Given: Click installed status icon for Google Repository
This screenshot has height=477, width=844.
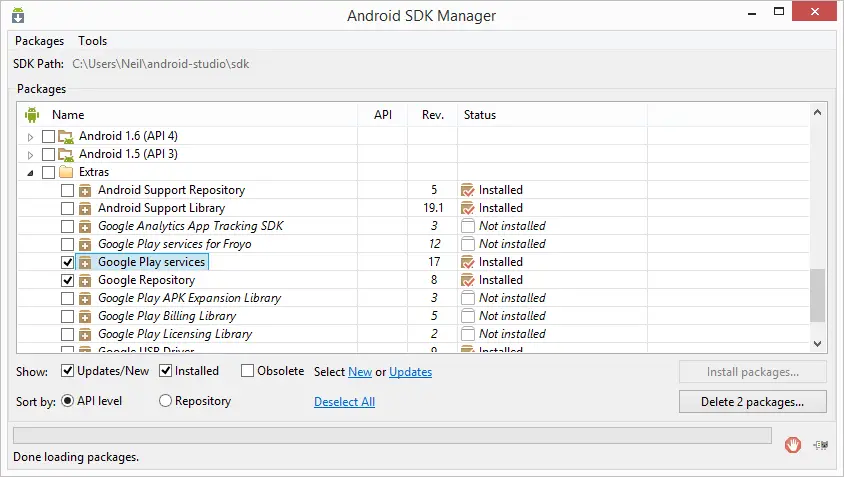Looking at the screenshot, I should pyautogui.click(x=468, y=280).
